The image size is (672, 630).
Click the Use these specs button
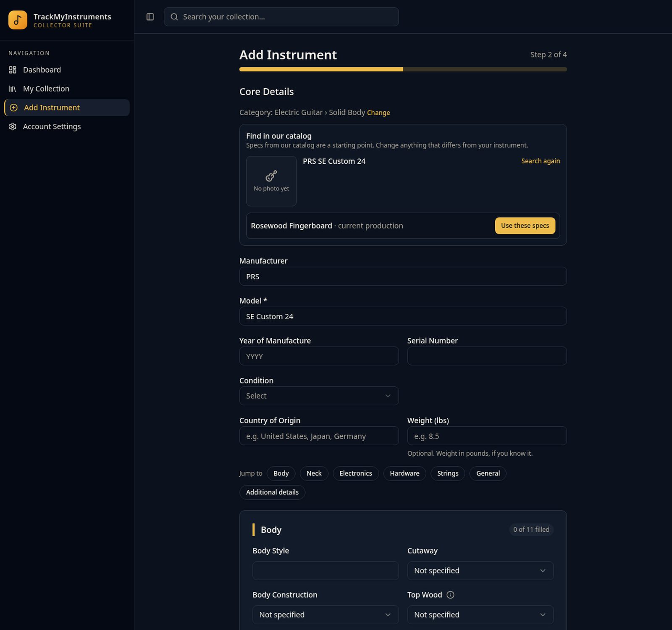(525, 226)
